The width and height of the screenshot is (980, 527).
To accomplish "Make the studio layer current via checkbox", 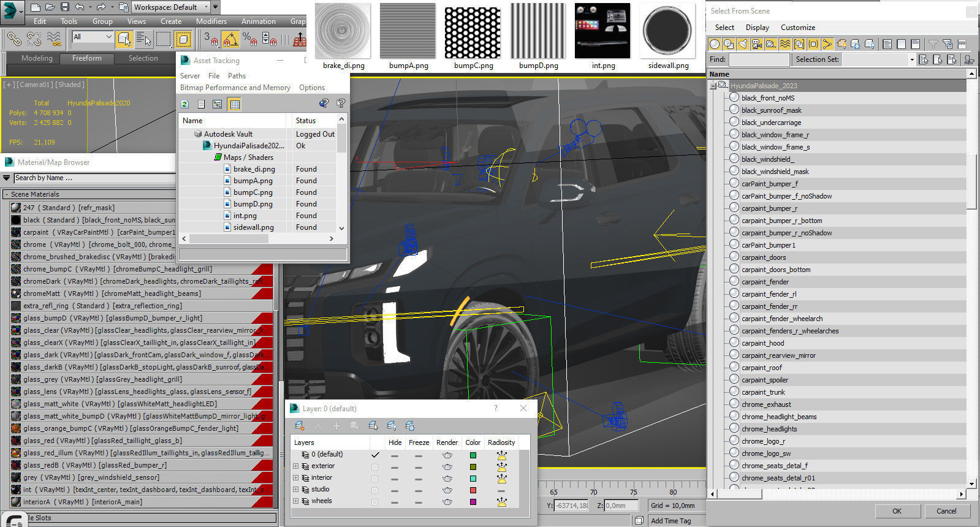I will point(374,490).
